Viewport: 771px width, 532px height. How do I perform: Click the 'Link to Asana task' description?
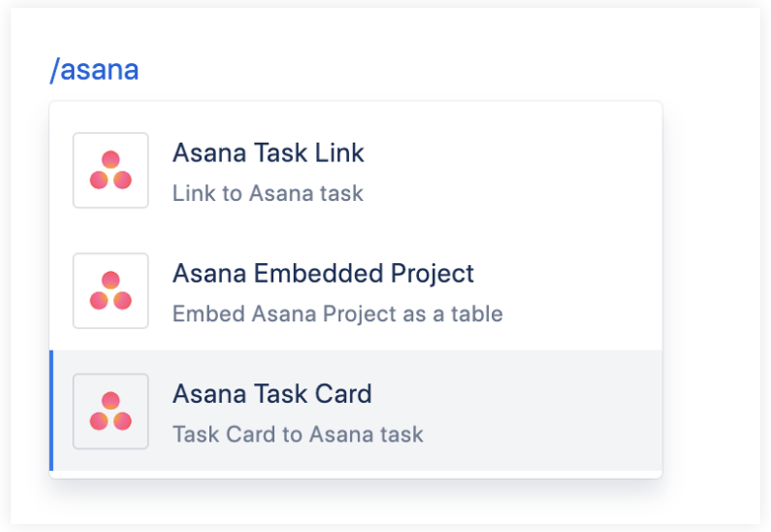coord(267,193)
